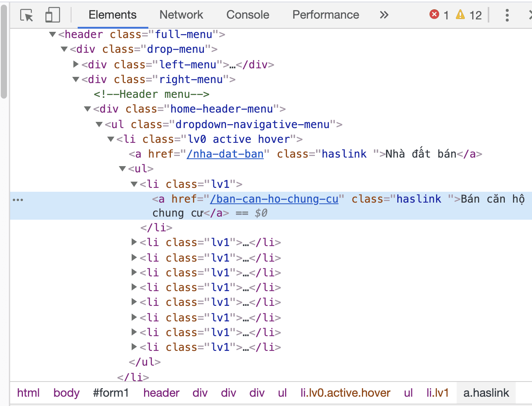This screenshot has height=406, width=532.
Task: Switch to the Network tab
Action: point(181,15)
